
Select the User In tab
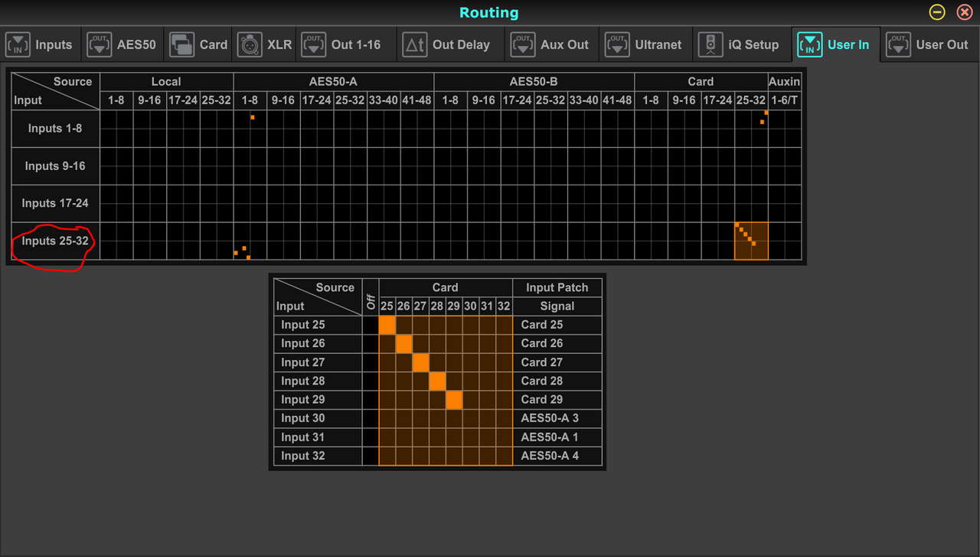835,44
